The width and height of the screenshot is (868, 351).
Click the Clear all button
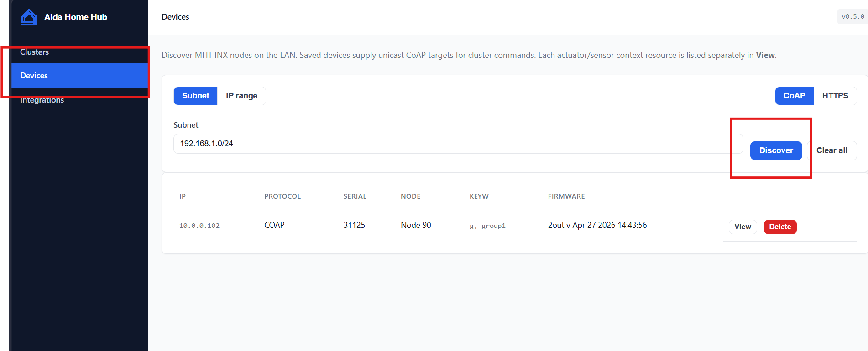[831, 150]
